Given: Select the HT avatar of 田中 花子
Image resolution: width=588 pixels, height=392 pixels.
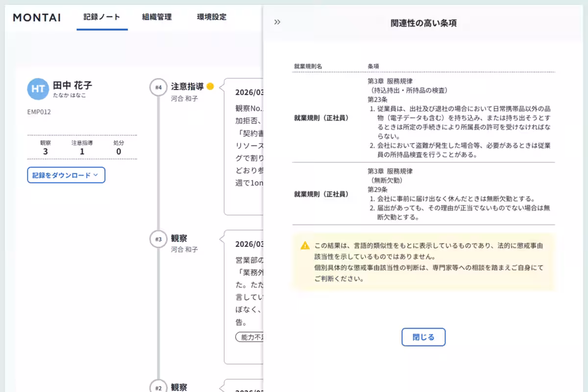Looking at the screenshot, I should pyautogui.click(x=38, y=90).
